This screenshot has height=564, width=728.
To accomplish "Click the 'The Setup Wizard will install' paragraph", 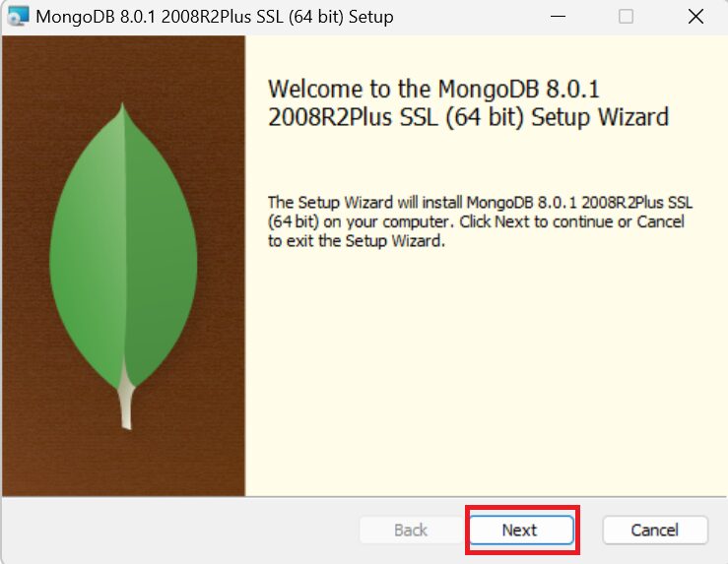I will pyautogui.click(x=480, y=221).
